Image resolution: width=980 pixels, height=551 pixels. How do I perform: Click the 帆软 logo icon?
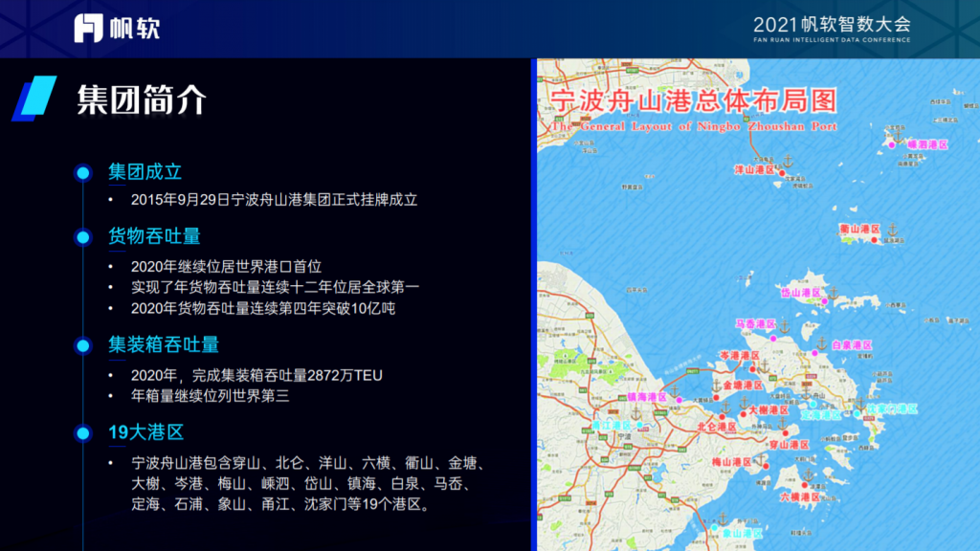89,28
